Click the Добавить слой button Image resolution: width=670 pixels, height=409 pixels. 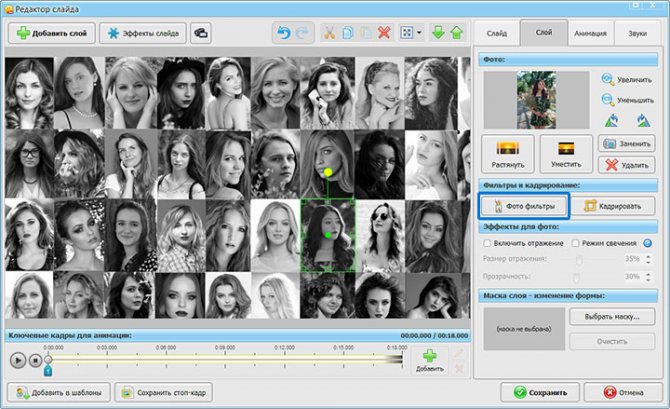(50, 33)
